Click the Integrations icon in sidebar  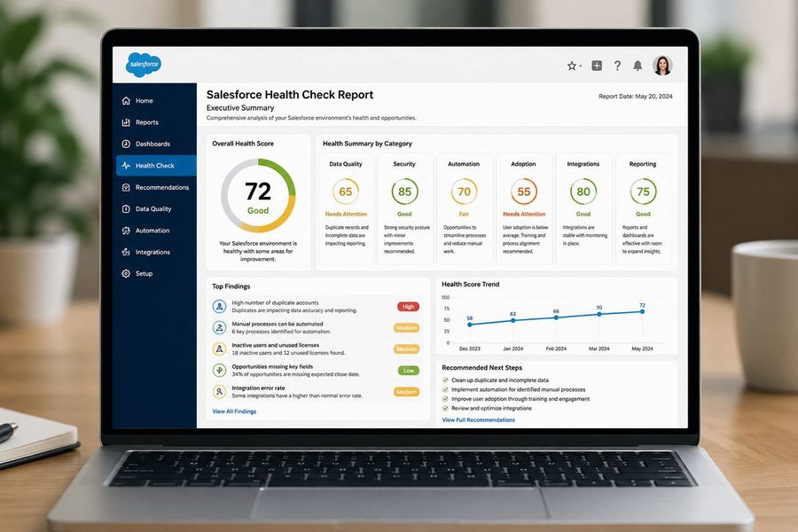click(x=126, y=252)
